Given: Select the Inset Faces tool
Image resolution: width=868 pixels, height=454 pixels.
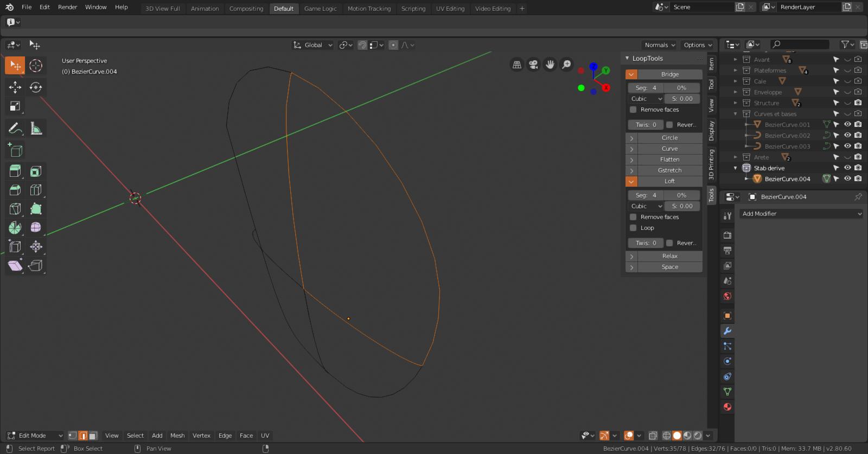Looking at the screenshot, I should pyautogui.click(x=36, y=171).
